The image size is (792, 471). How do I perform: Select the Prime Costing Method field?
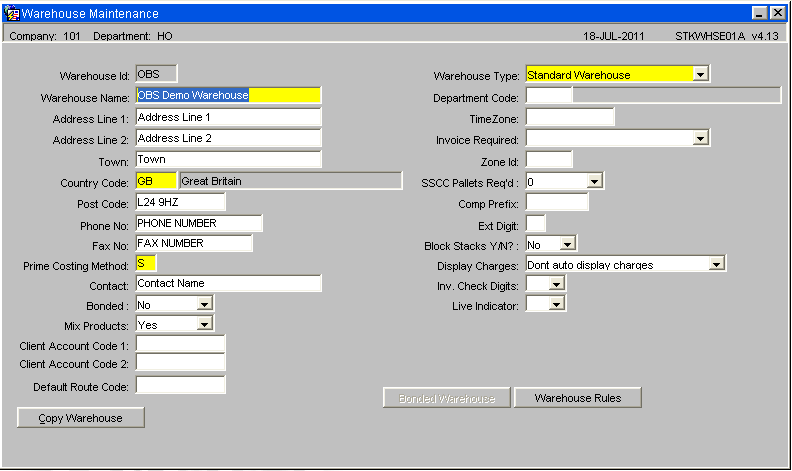[146, 263]
